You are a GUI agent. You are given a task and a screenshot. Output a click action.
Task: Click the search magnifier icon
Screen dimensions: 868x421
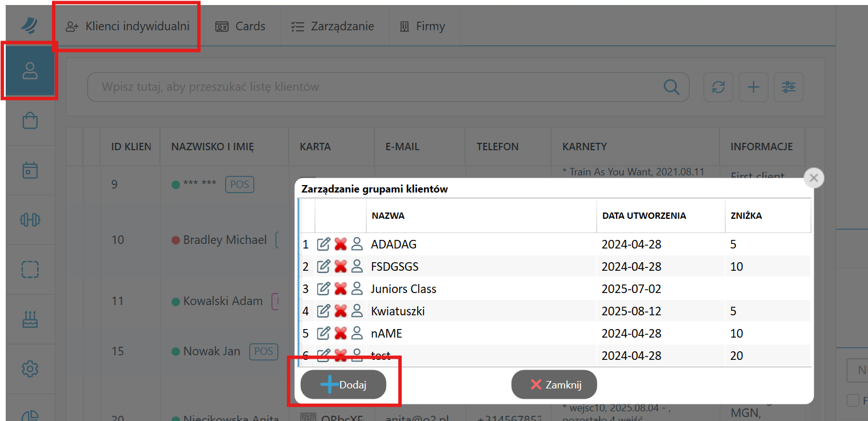click(671, 87)
